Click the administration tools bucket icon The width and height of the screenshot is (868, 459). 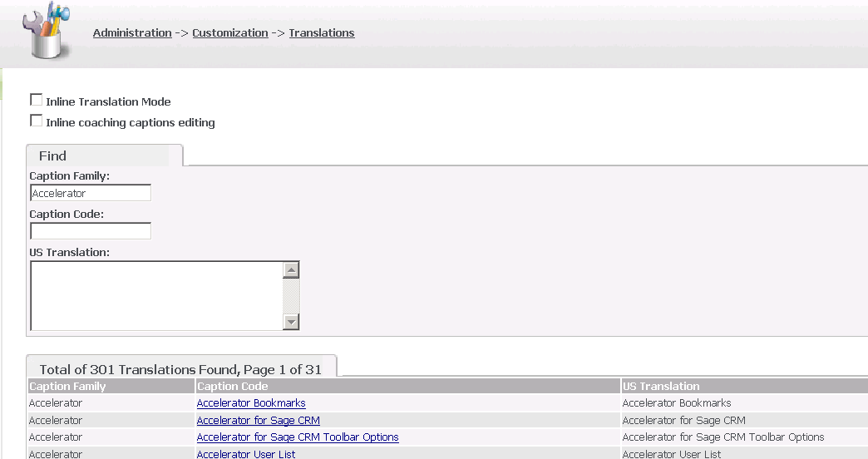coord(47,30)
